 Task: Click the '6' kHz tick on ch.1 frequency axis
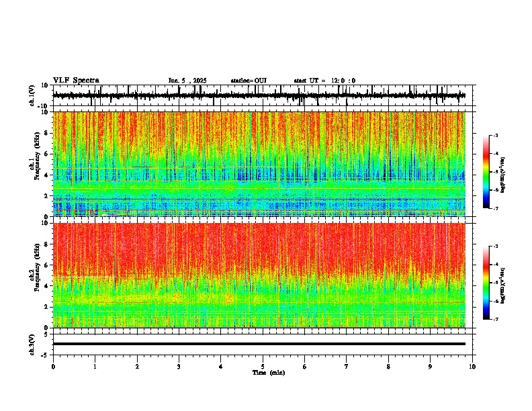[46, 154]
